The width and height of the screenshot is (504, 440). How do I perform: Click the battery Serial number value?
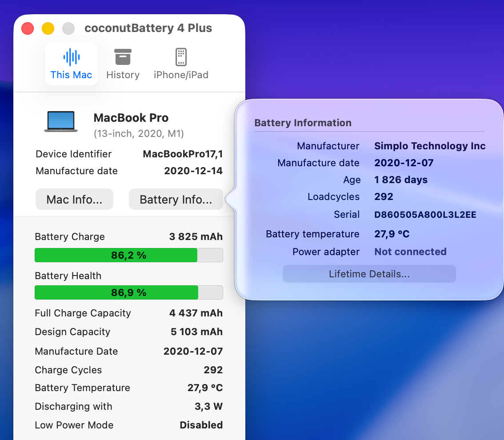click(x=425, y=214)
